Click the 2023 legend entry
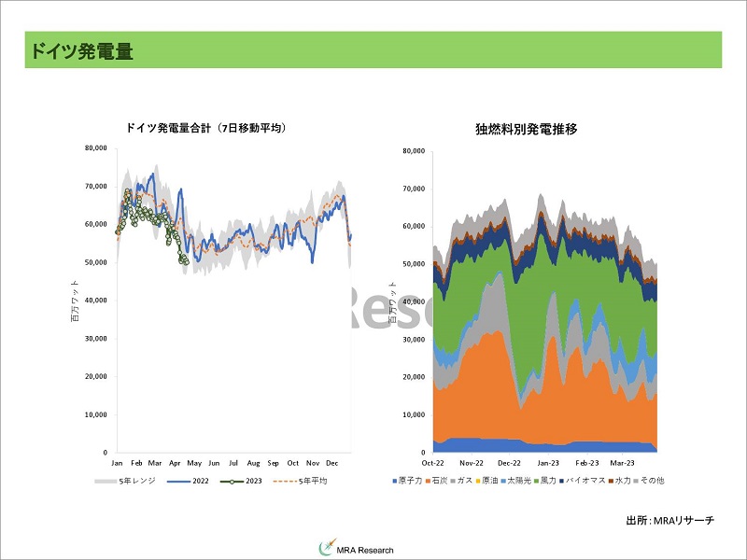Screen dimensions: 747x560 coord(241,481)
